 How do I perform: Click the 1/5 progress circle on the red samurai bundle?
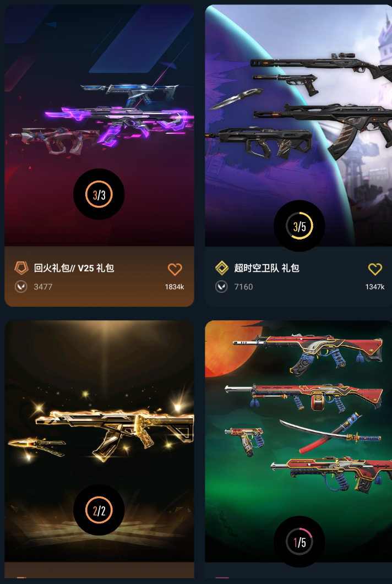click(299, 542)
